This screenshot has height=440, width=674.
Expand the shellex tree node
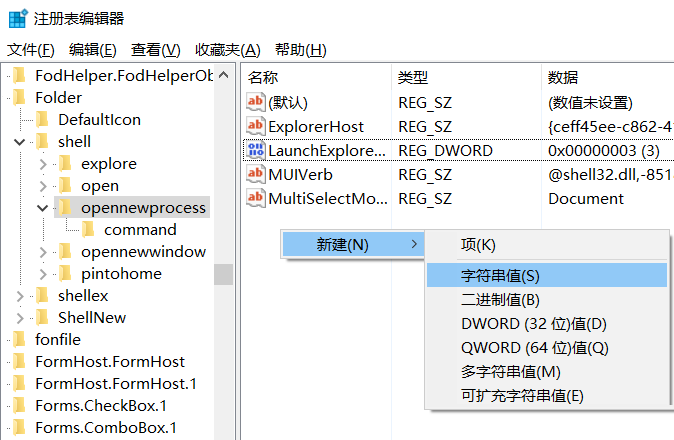[20, 296]
